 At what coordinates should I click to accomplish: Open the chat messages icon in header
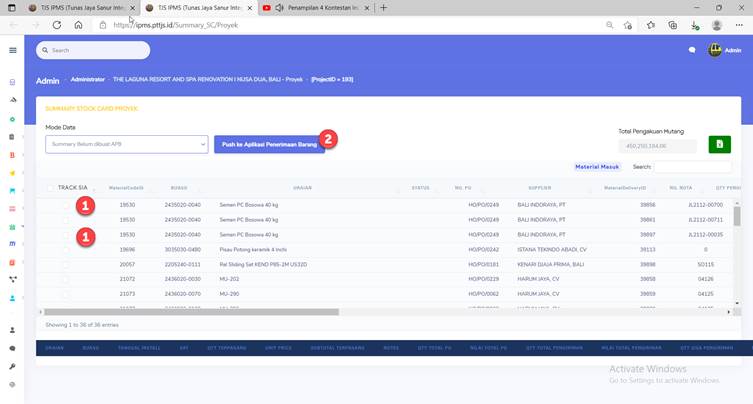coord(691,50)
